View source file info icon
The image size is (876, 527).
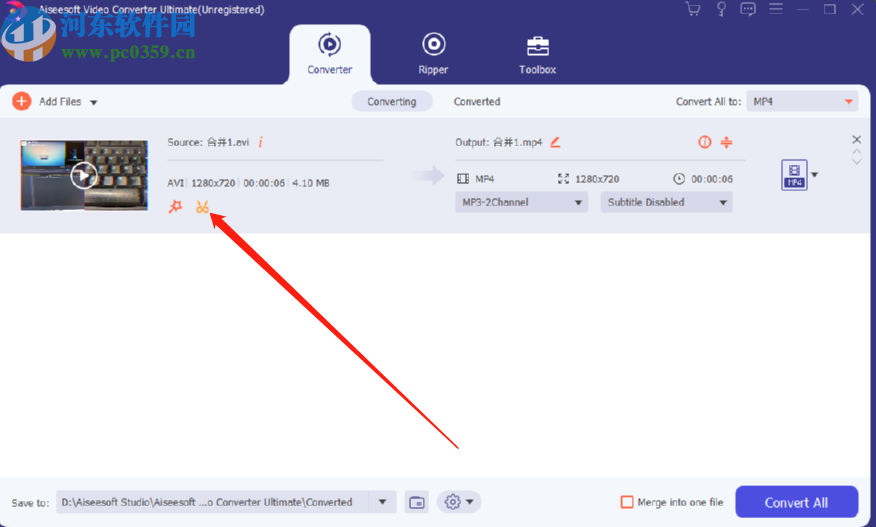260,143
